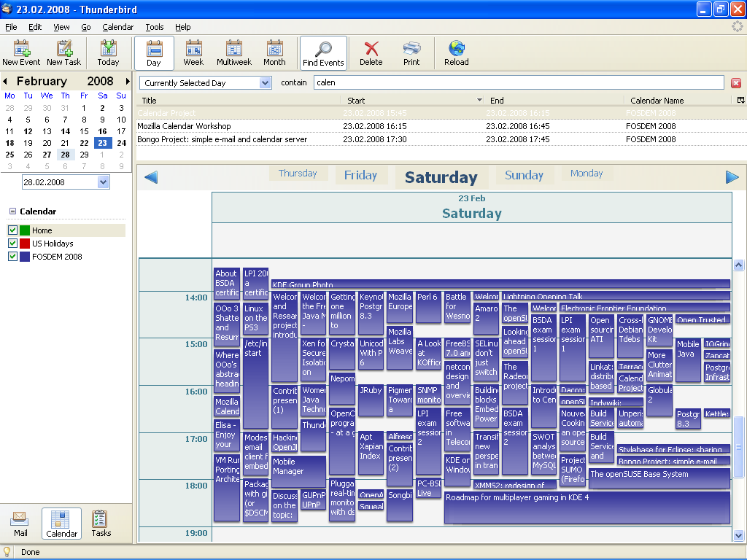Select Mozilla Calendar Workshop event row
The height and width of the screenshot is (560, 747).
click(x=441, y=126)
